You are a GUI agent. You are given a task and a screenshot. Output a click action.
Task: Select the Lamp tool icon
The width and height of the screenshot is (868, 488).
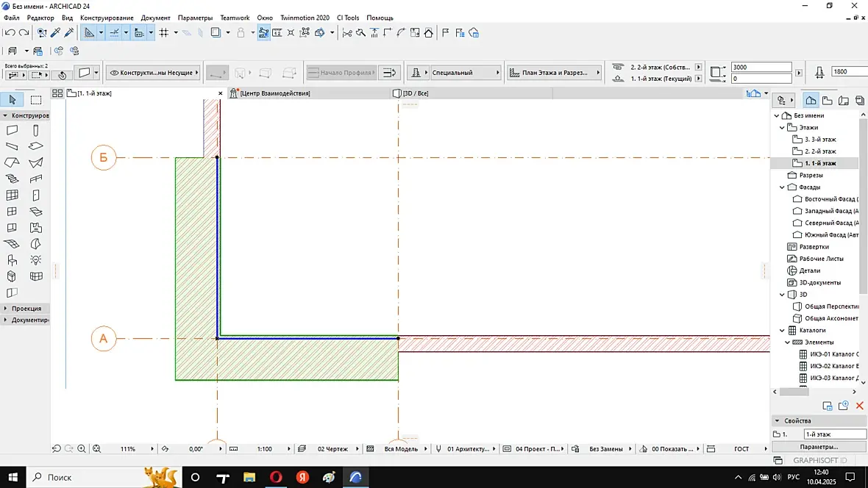pos(35,260)
